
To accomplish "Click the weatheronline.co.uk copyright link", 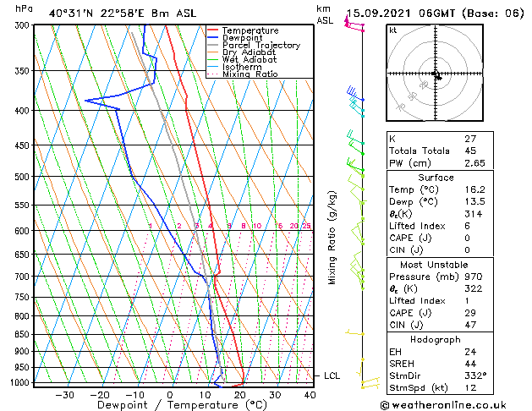I will [449, 404].
